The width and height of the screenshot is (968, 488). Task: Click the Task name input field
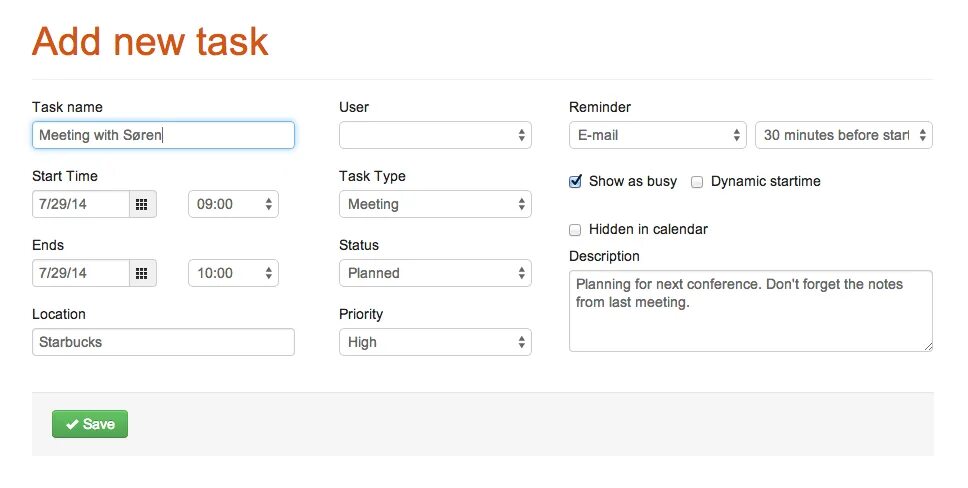coord(163,135)
